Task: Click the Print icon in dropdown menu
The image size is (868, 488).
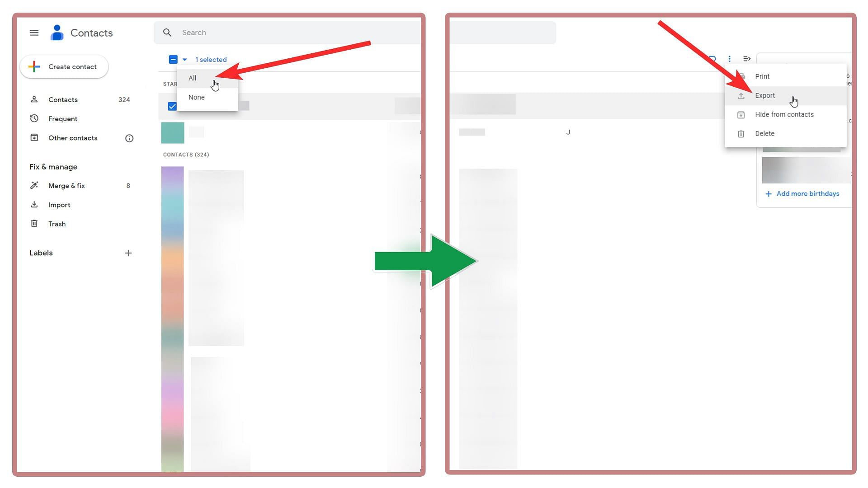Action: pyautogui.click(x=741, y=76)
